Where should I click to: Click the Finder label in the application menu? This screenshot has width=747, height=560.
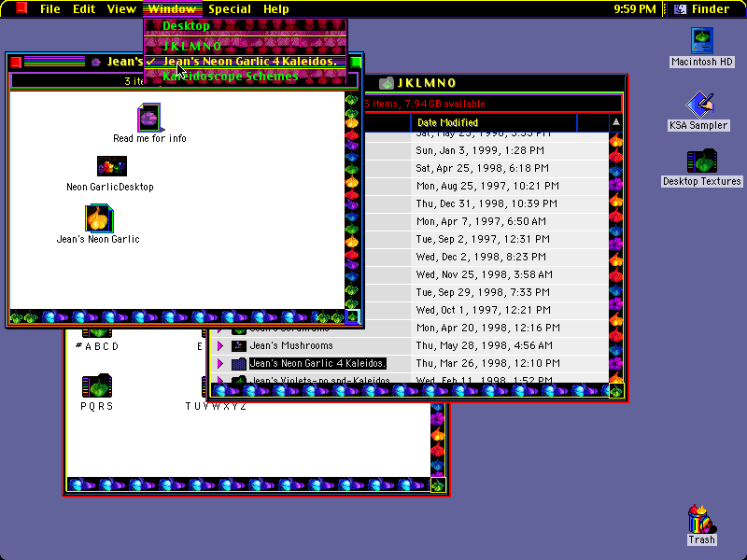(711, 8)
